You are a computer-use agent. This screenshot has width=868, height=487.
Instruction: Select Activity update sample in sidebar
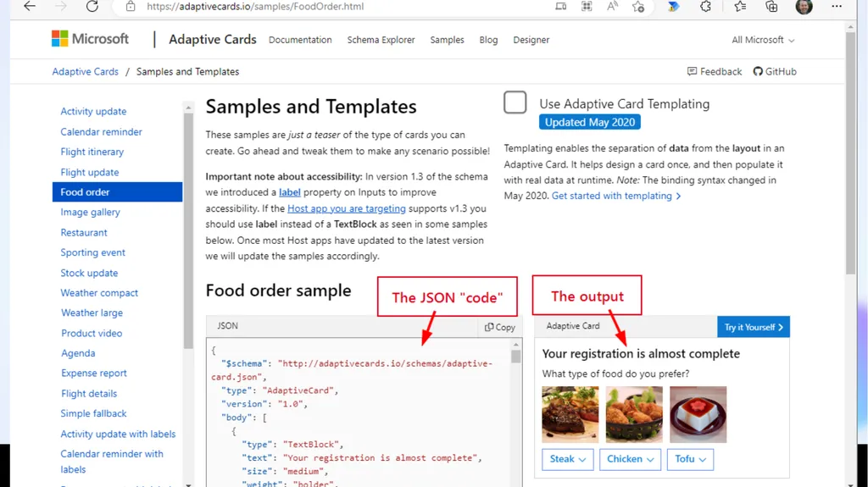coord(93,111)
